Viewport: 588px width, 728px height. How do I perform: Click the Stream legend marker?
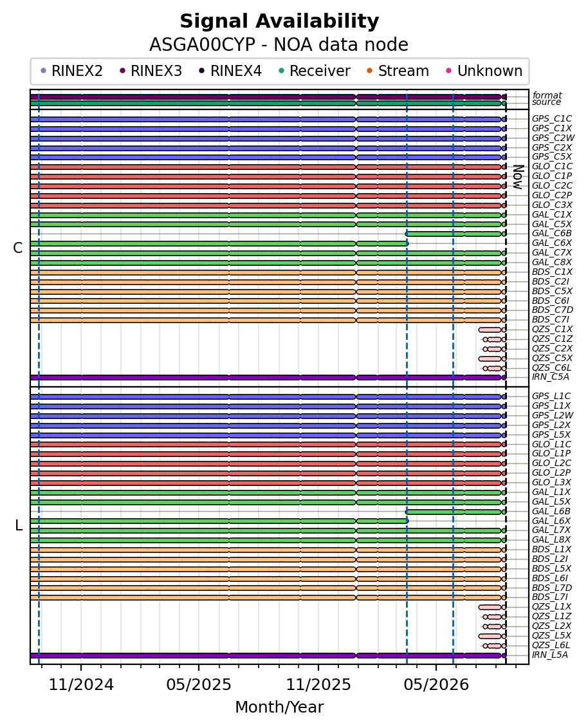pyautogui.click(x=370, y=71)
